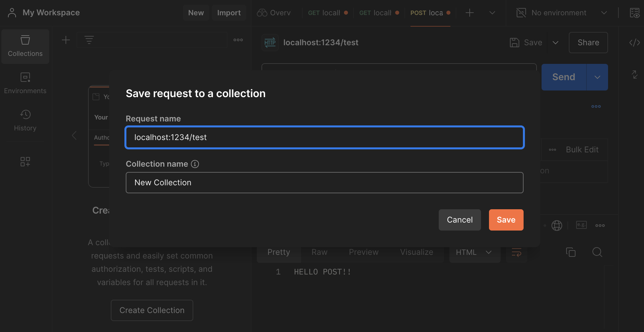644x332 pixels.
Task: Open the environment quick look icon
Action: click(x=634, y=13)
